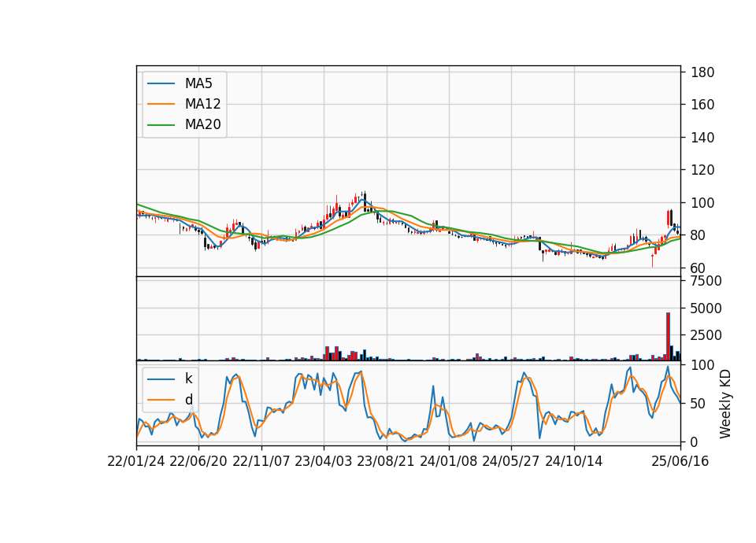Click the 22/06/20 date label
This screenshot has height=543, width=756.
coord(198,461)
